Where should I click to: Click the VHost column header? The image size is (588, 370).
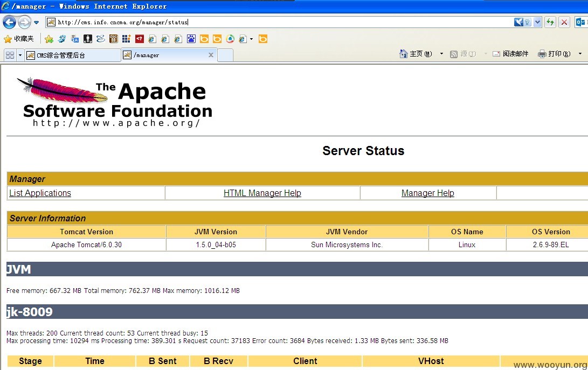[431, 361]
